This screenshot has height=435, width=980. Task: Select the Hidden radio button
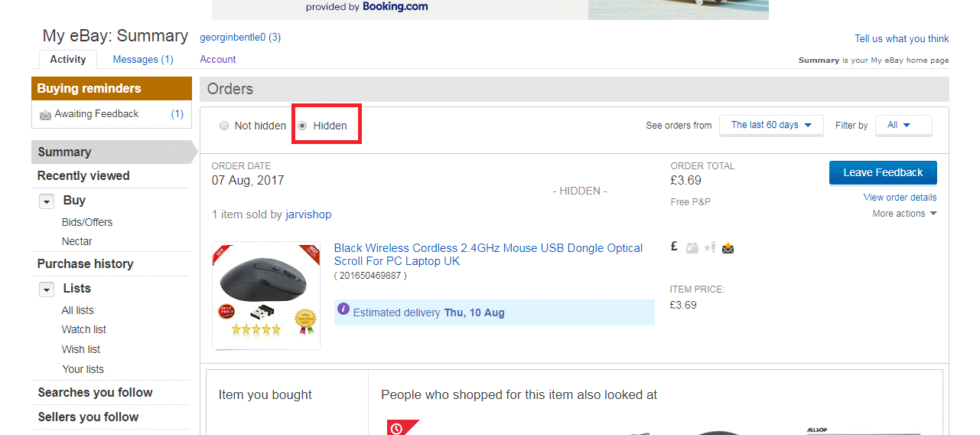coord(302,126)
